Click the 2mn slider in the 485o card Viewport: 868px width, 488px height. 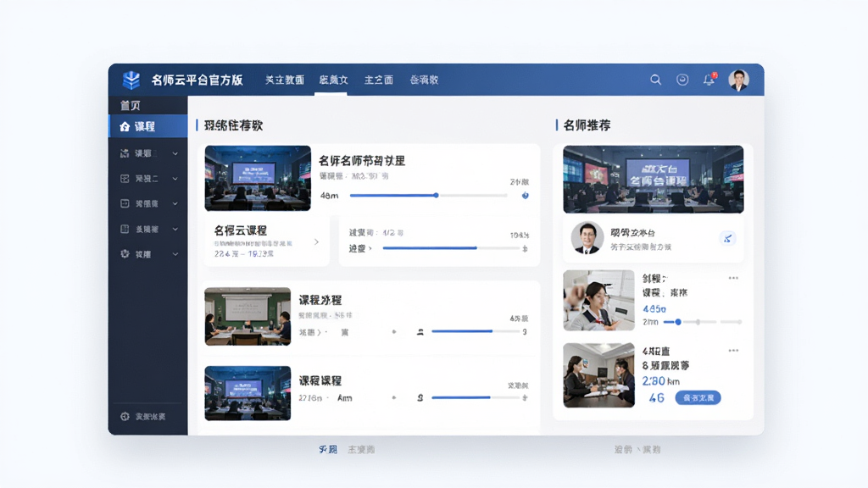tap(702, 321)
